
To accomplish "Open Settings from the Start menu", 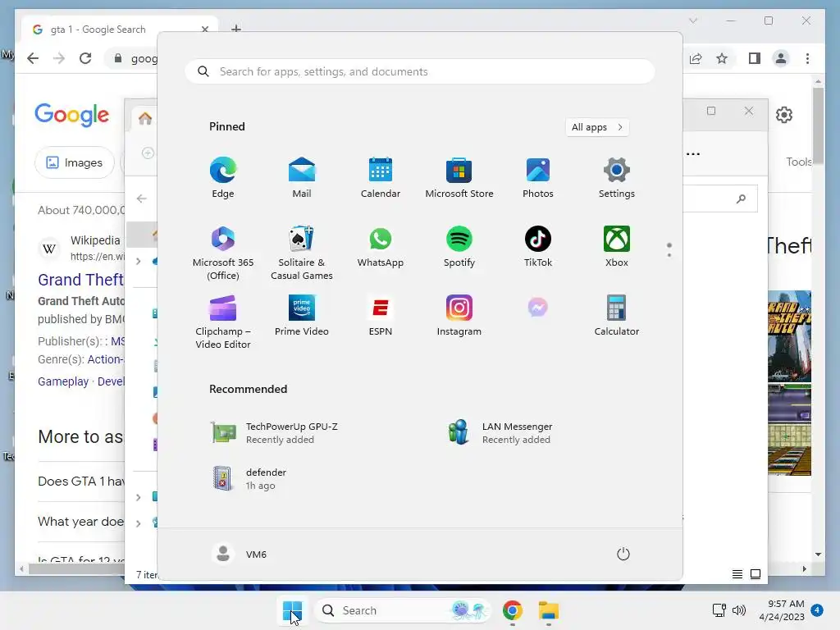I will [x=617, y=178].
